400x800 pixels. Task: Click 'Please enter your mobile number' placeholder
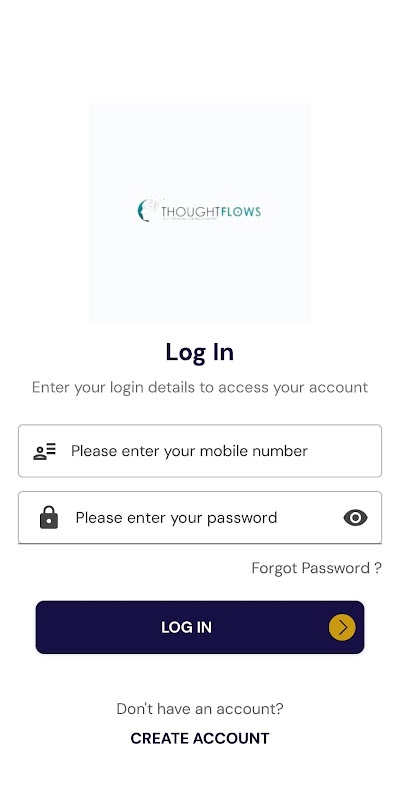(x=189, y=451)
